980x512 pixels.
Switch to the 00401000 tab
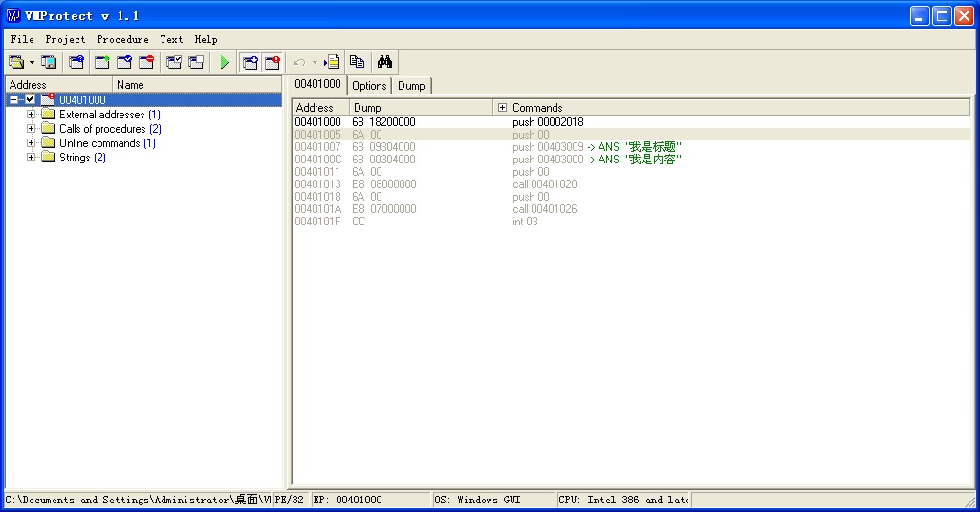click(x=317, y=84)
